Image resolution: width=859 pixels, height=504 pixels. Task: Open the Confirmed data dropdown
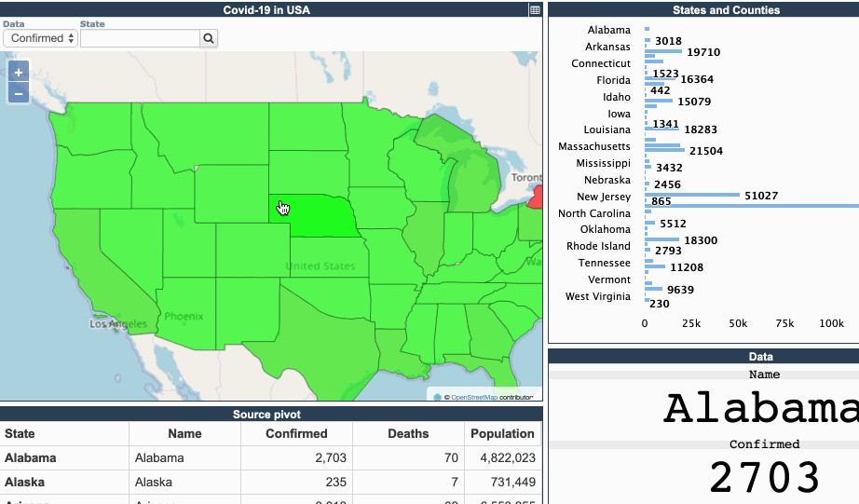click(x=42, y=38)
